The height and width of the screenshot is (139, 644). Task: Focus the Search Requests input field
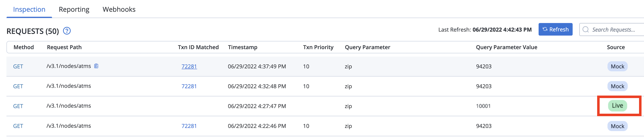612,30
